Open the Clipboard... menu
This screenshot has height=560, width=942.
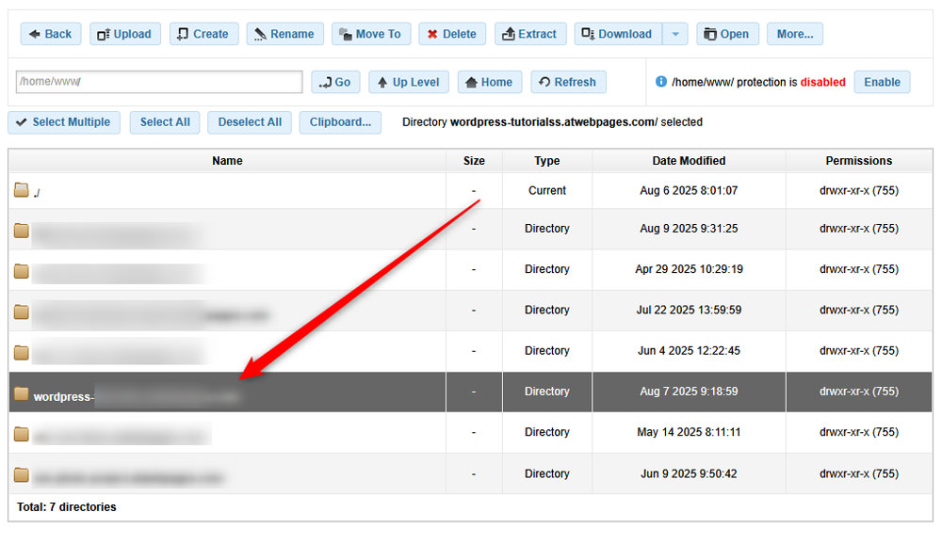tap(340, 121)
